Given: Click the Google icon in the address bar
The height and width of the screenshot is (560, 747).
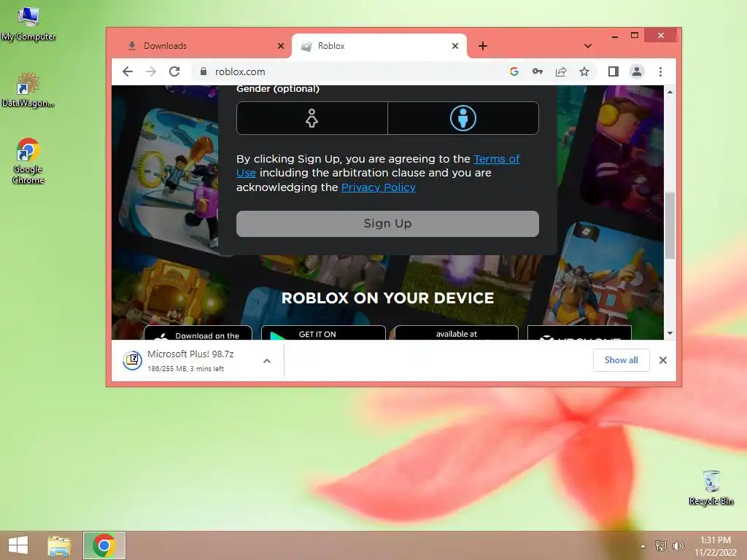Looking at the screenshot, I should (514, 71).
